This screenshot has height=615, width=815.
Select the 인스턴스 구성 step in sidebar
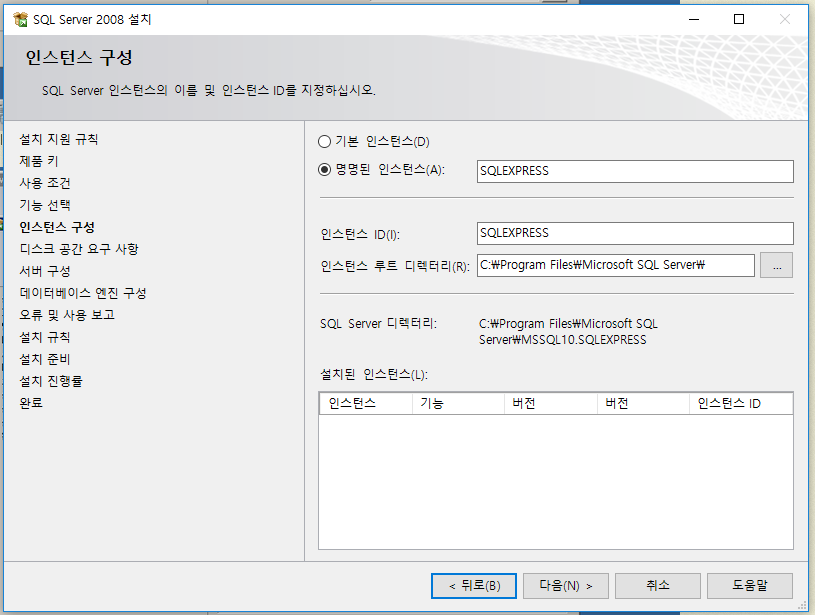[x=57, y=227]
